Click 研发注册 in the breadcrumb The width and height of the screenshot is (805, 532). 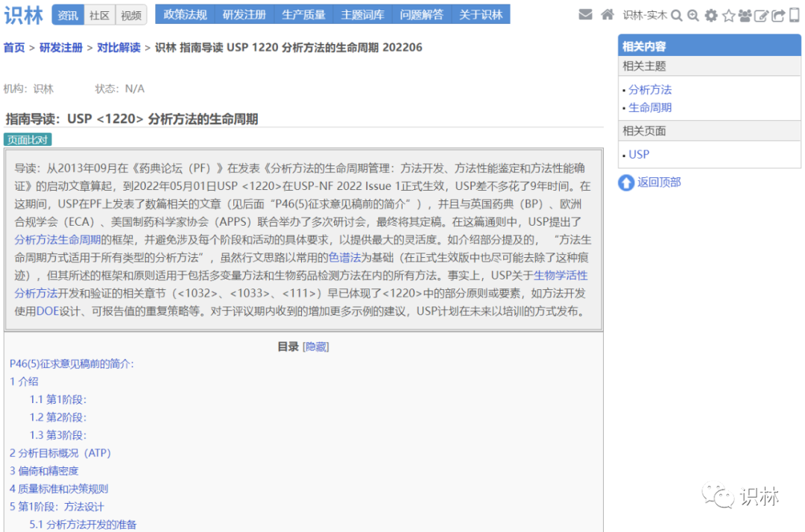point(61,48)
